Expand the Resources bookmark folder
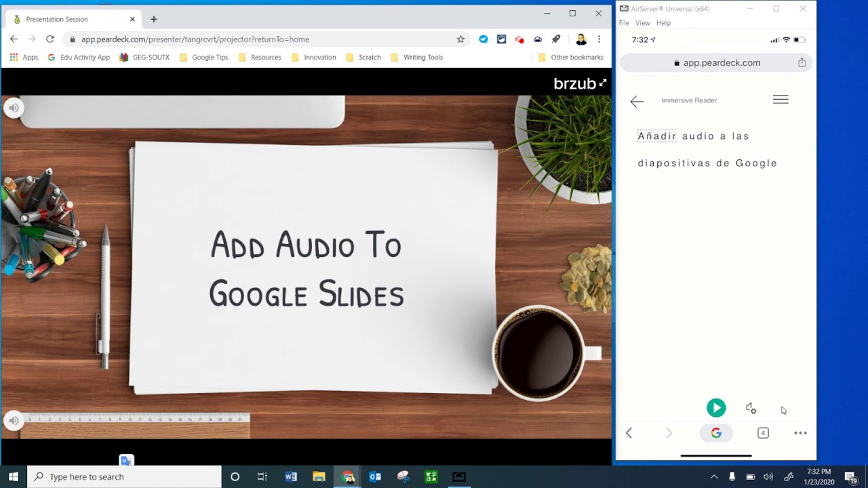 [x=260, y=58]
